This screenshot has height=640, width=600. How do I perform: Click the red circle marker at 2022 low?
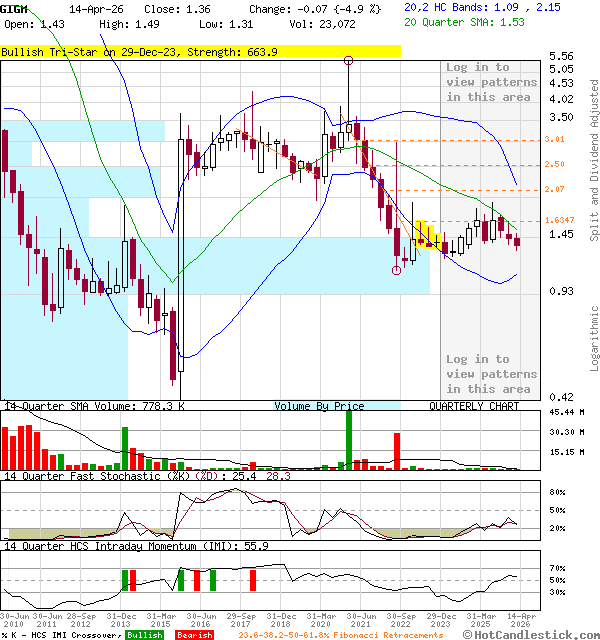tap(397, 270)
